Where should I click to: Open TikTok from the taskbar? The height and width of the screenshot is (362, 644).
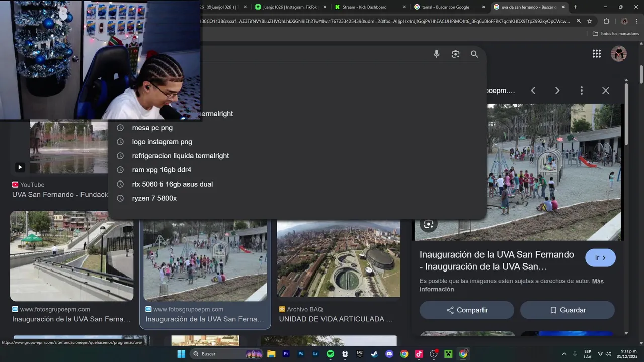(419, 354)
